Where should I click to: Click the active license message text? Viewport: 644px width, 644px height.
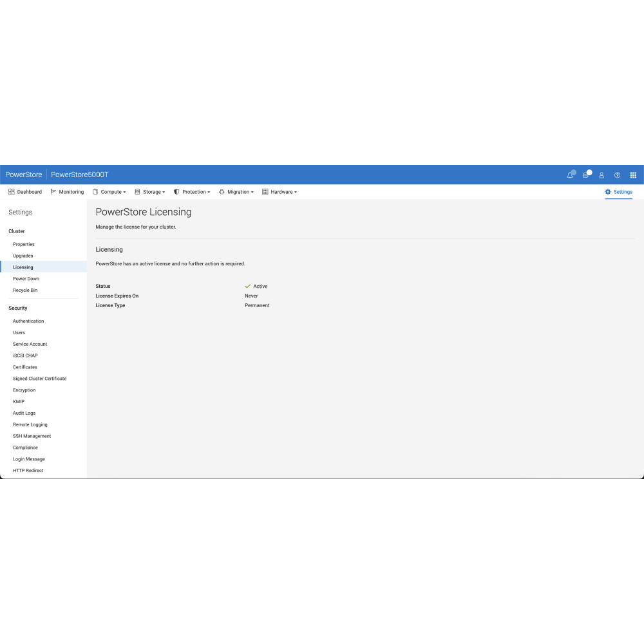click(x=171, y=263)
